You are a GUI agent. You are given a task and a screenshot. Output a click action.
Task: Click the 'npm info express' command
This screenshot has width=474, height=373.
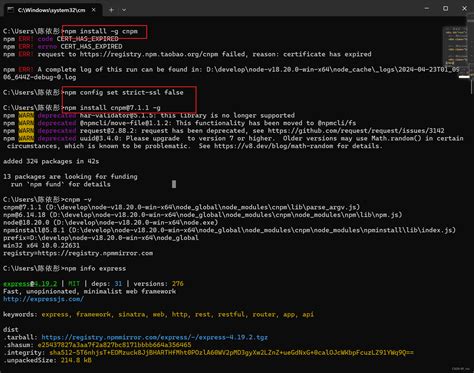pos(95,268)
